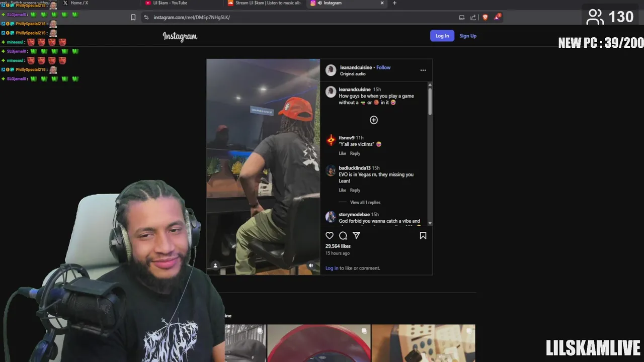Click the Original audio link
The width and height of the screenshot is (644, 362).
coord(353,74)
